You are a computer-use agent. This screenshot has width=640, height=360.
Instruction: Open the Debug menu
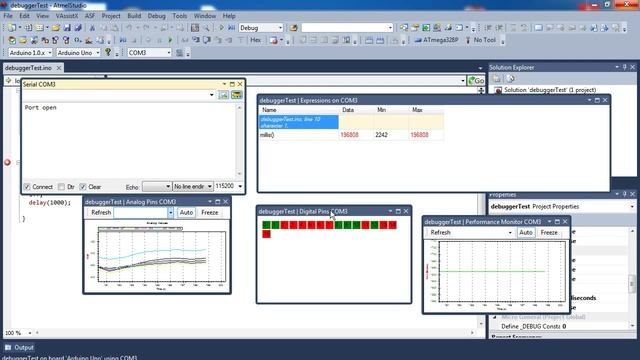point(156,16)
